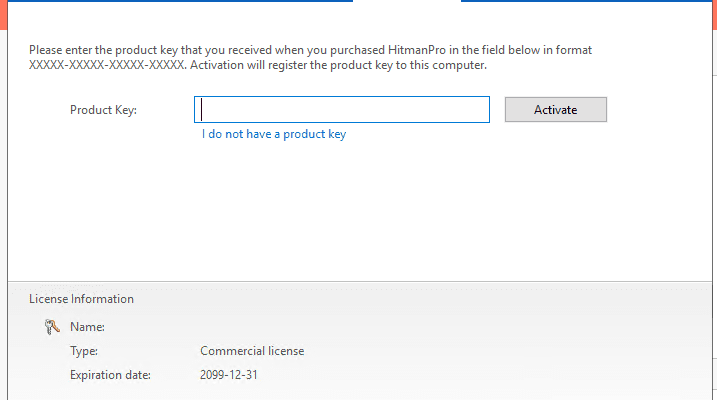Image resolution: width=717 pixels, height=400 pixels.
Task: Focus the Product Key text field
Action: tap(342, 110)
